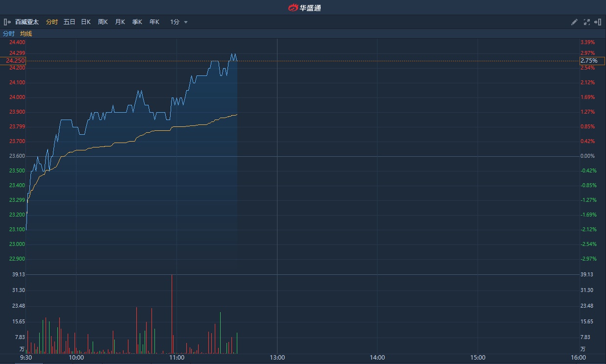Open the 年K yearly chart tab
Viewport: 606px width, 364px height.
point(154,22)
